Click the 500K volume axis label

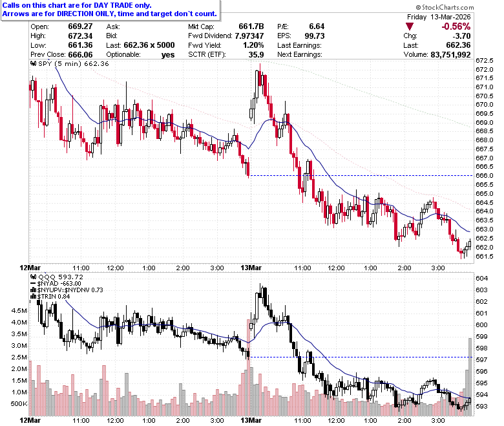(19, 404)
